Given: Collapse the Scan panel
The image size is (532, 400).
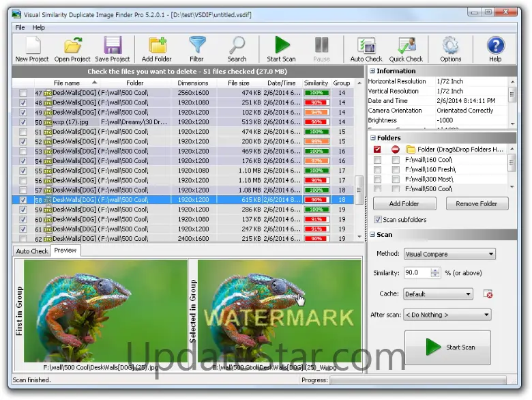Looking at the screenshot, I should [372, 235].
